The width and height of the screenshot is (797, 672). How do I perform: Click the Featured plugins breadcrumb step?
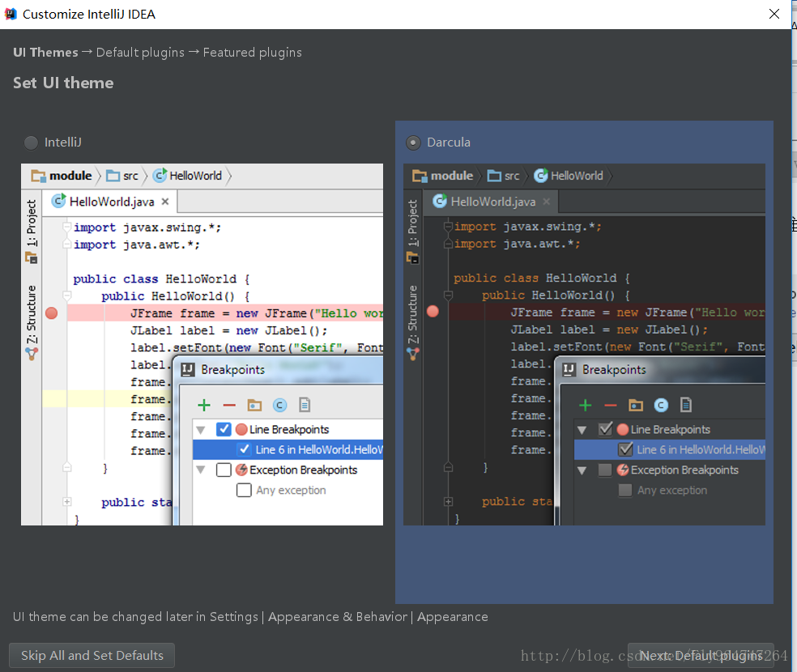pos(252,53)
